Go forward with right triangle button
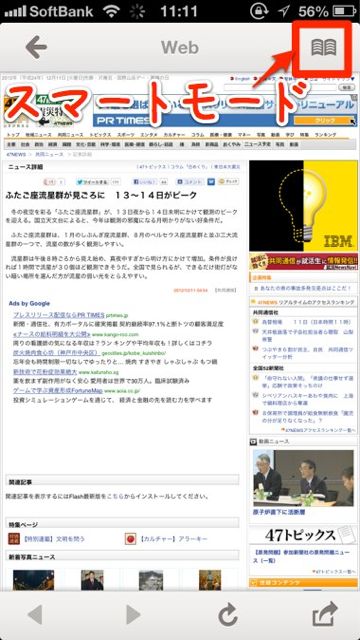This screenshot has height=640, width=360. point(133,615)
